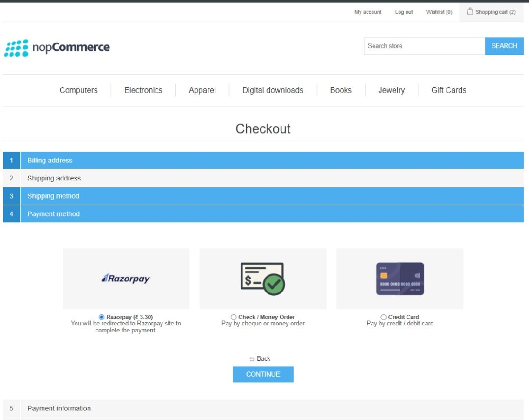Click 'Pay by cheque or money order' text
This screenshot has width=529, height=420.
(x=263, y=324)
